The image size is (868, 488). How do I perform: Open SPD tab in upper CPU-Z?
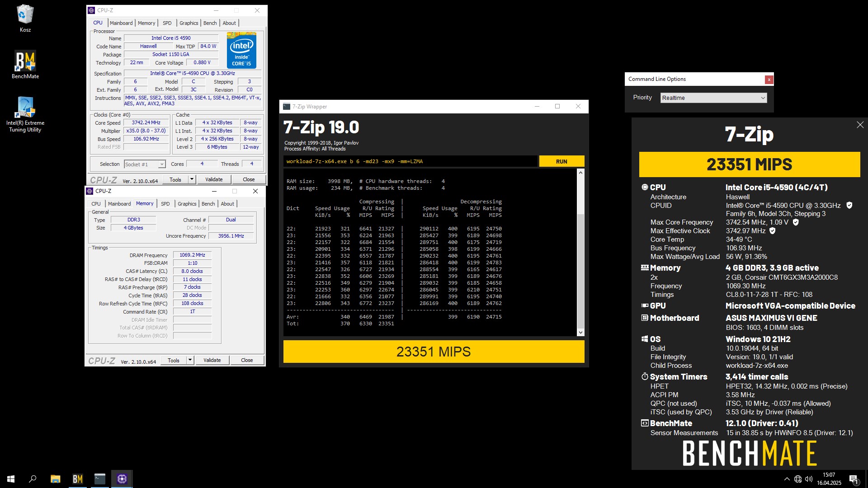(167, 23)
